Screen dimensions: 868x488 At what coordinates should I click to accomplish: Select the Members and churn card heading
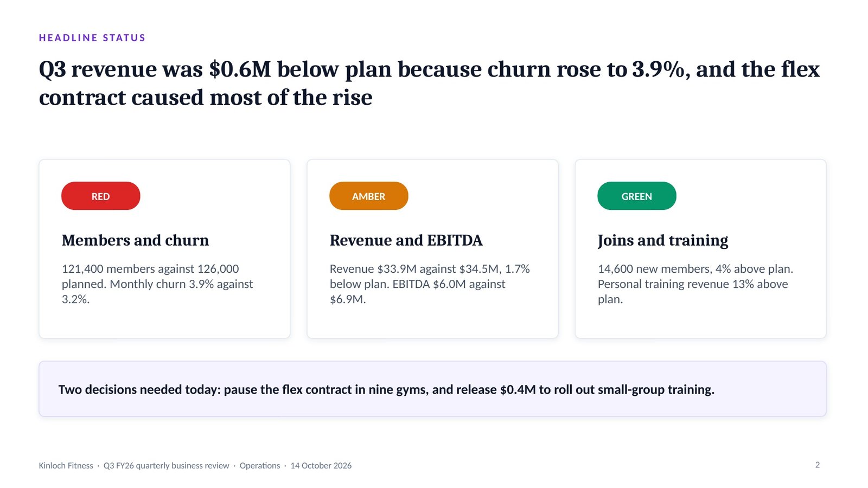pyautogui.click(x=135, y=240)
